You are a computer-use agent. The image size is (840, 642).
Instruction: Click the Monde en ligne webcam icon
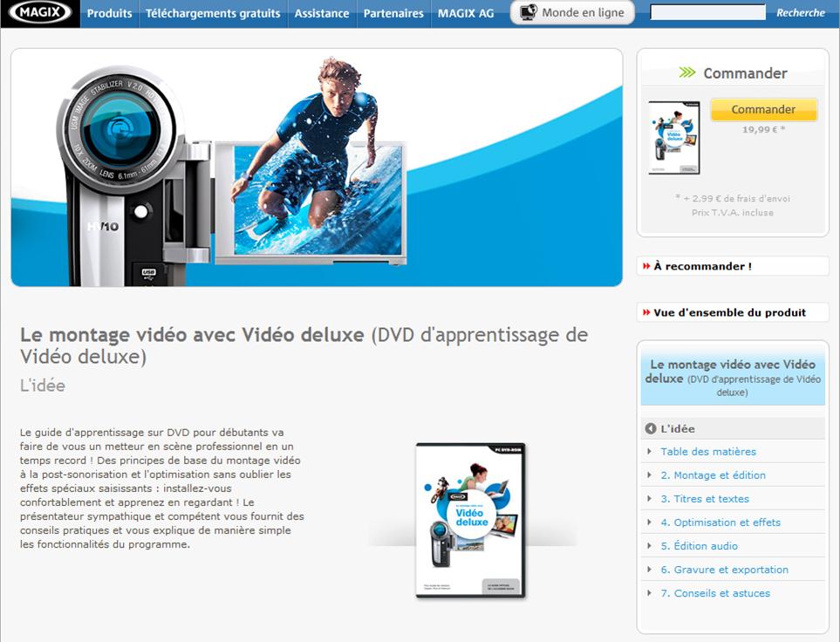click(x=529, y=12)
